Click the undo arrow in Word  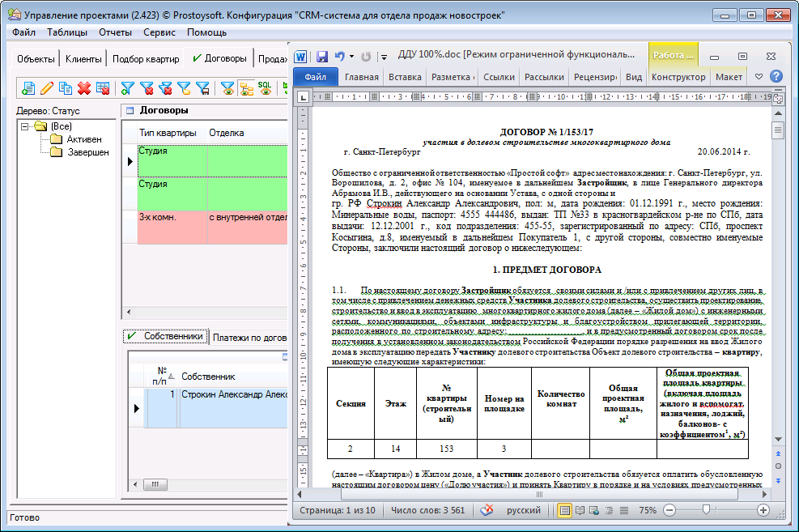point(339,57)
